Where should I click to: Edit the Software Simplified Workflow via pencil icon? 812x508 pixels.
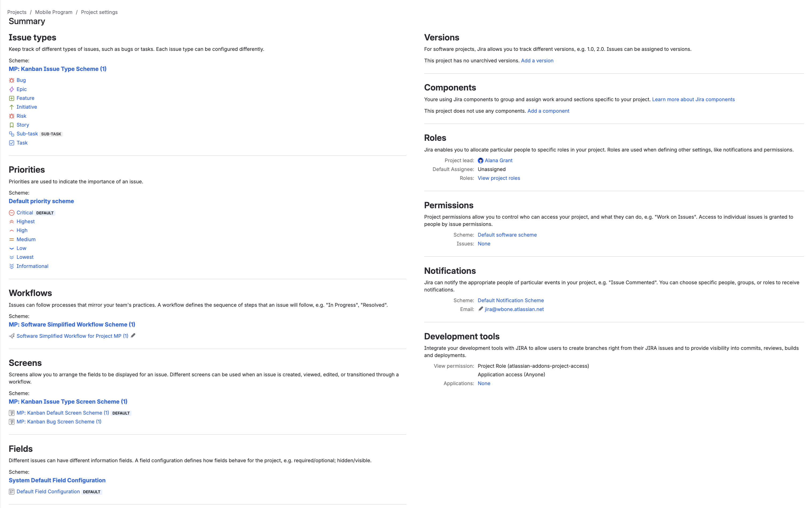click(133, 335)
